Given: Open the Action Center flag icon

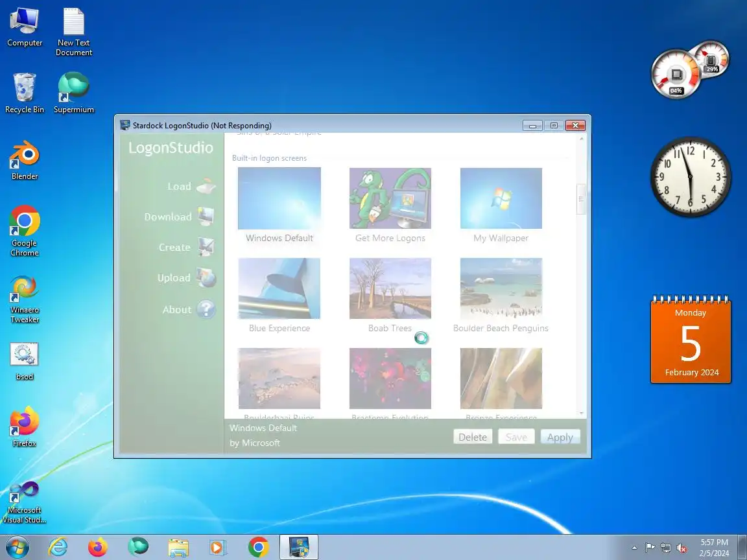Looking at the screenshot, I should coord(650,548).
